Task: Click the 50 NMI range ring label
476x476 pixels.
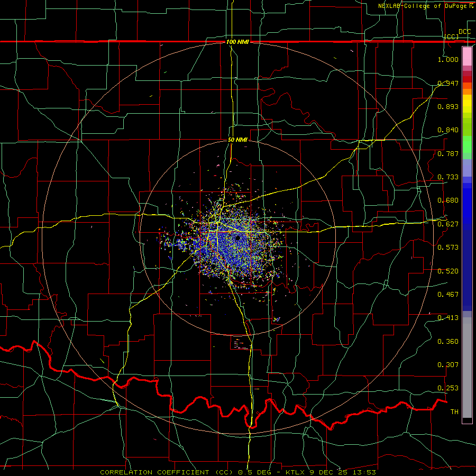Action: (x=237, y=140)
